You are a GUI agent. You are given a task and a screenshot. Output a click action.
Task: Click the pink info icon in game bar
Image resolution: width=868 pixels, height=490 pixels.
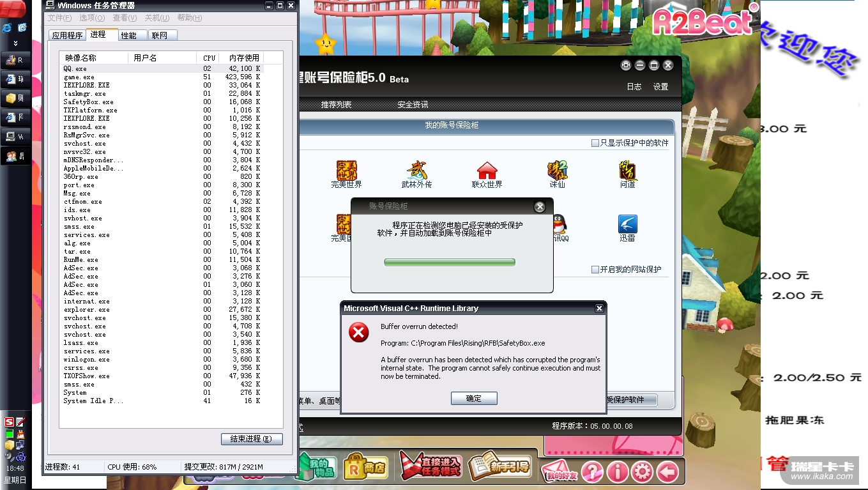[x=618, y=472]
